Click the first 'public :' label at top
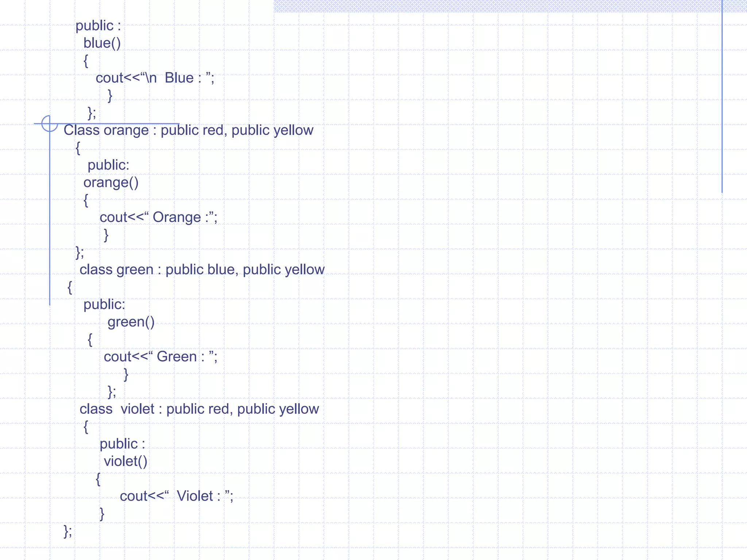Image resolution: width=747 pixels, height=560 pixels. pos(98,26)
